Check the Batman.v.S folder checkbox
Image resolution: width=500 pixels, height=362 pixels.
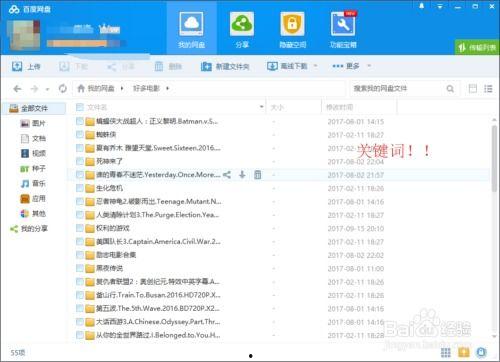[x=80, y=121]
